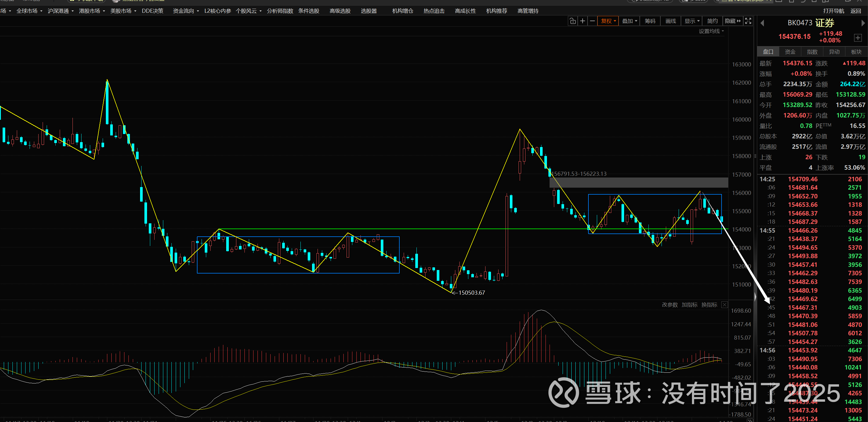Go to previous sector with left arrow
The height and width of the screenshot is (422, 868).
coord(762,23)
